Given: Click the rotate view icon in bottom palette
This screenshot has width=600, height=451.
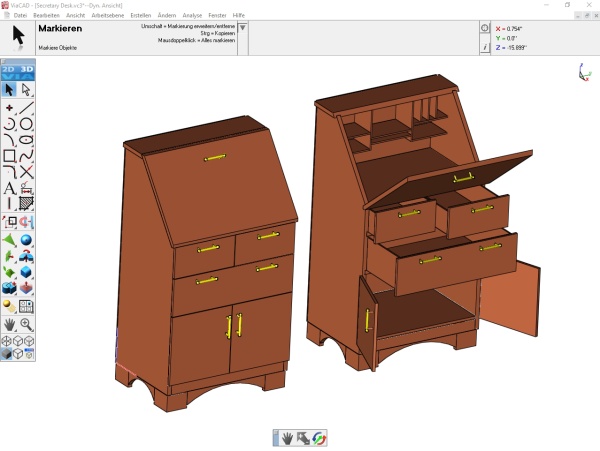Looking at the screenshot, I should (319, 438).
